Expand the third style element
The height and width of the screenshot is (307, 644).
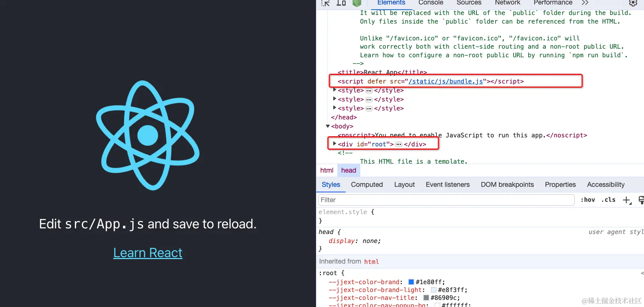[x=335, y=108]
